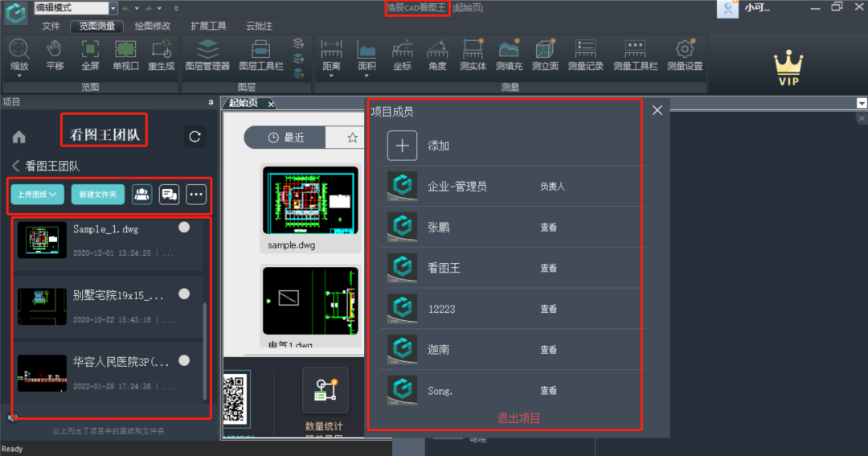Open project chat messages icon

click(x=169, y=195)
